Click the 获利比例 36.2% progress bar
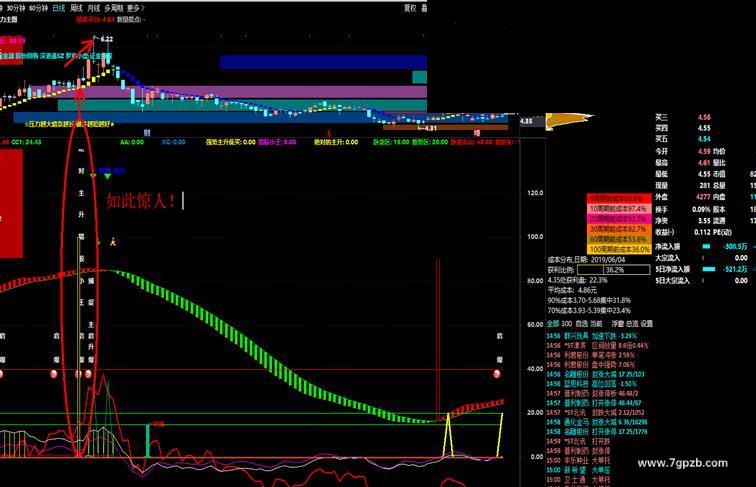 coord(614,270)
